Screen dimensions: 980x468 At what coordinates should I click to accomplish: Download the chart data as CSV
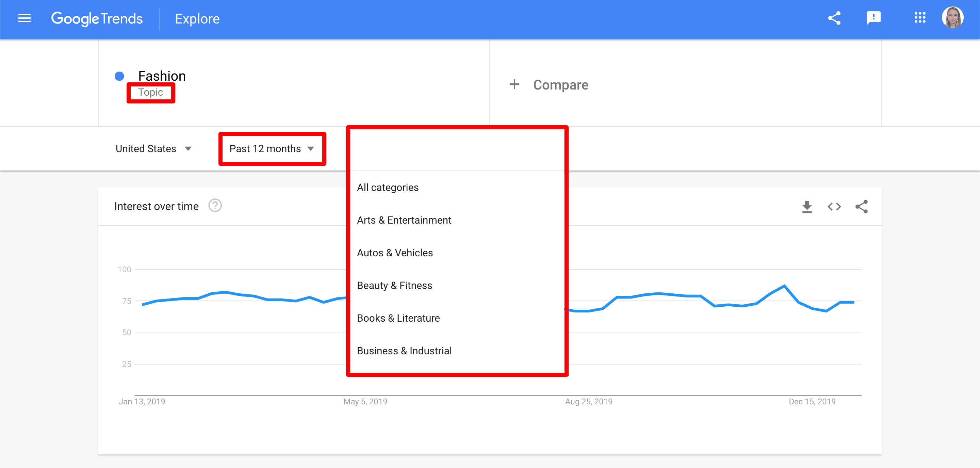pyautogui.click(x=807, y=207)
